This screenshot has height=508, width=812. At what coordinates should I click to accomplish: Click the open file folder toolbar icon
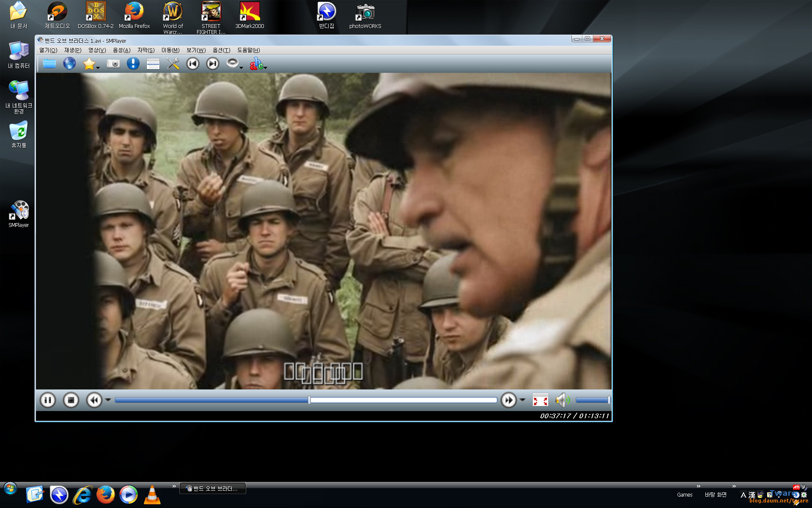pos(49,64)
